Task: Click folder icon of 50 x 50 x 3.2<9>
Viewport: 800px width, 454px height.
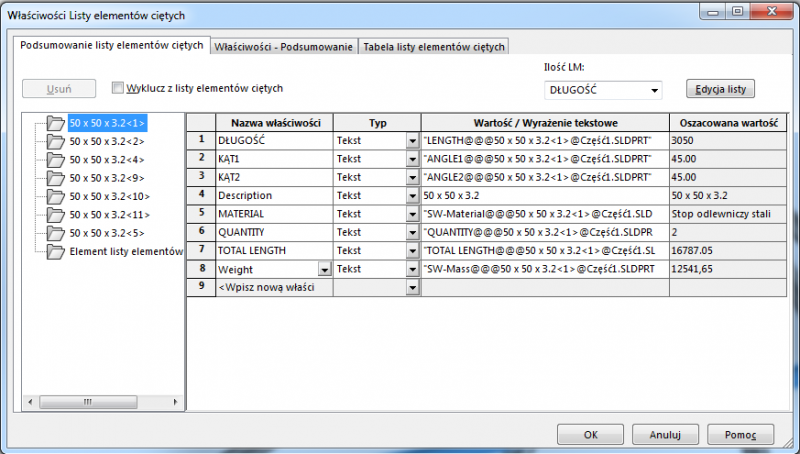Action: (55, 178)
